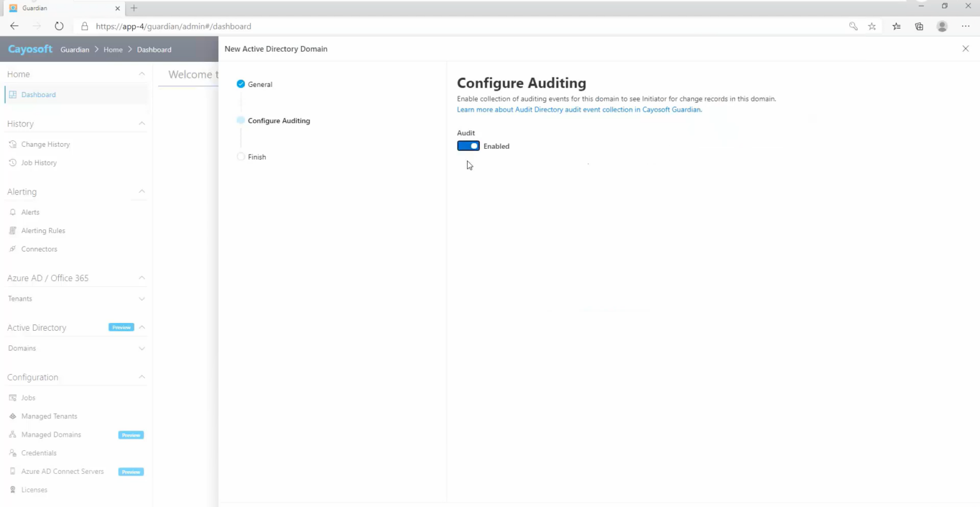Image resolution: width=980 pixels, height=507 pixels.
Task: Open Alerting Rules
Action: (43, 230)
